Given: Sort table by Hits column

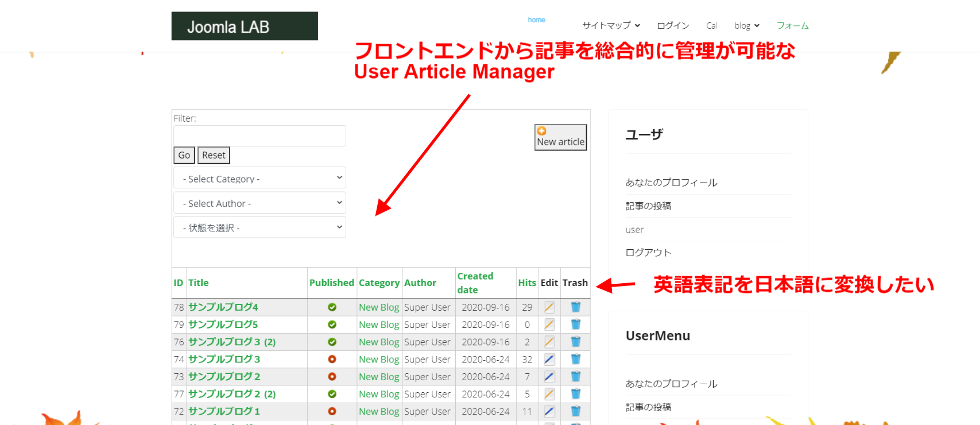Looking at the screenshot, I should [527, 283].
